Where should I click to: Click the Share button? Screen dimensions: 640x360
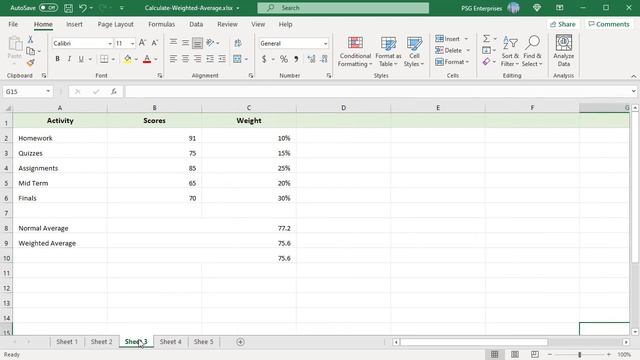click(562, 24)
